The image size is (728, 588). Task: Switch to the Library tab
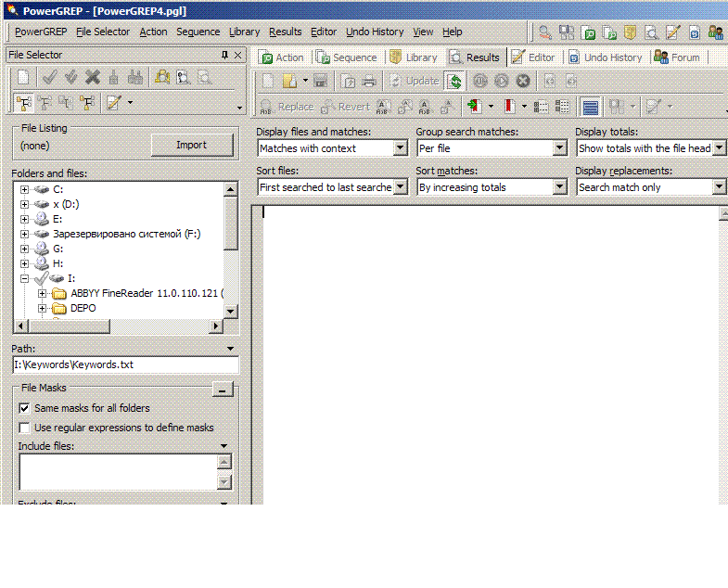(x=414, y=58)
